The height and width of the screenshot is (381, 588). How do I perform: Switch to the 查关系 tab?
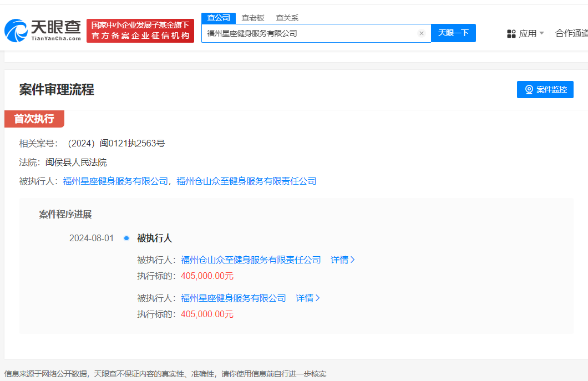(286, 18)
